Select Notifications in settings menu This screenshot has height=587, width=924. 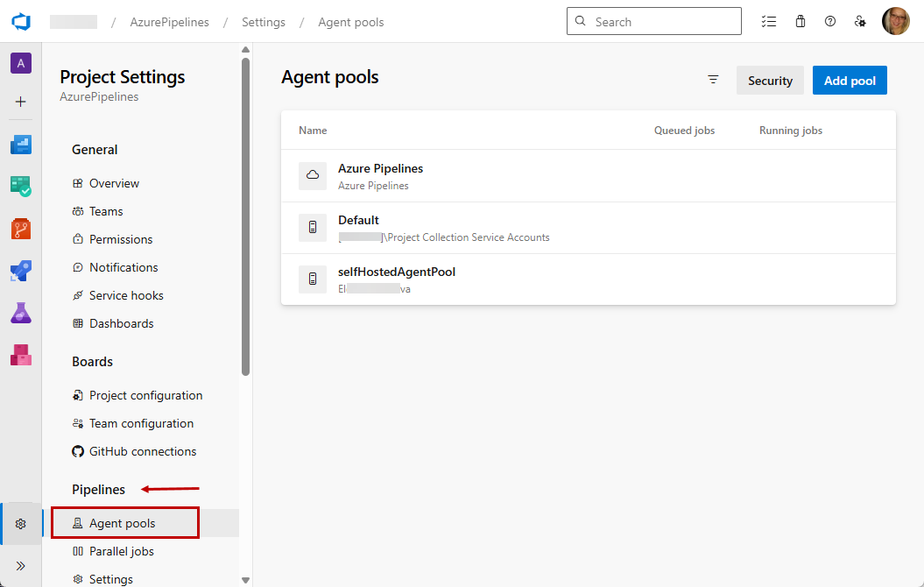pyautogui.click(x=123, y=267)
